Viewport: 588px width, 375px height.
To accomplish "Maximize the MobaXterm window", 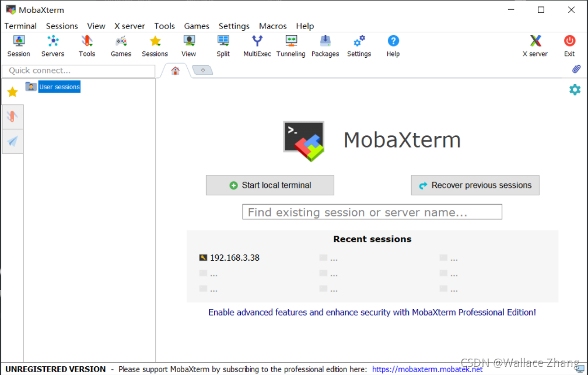I will (x=541, y=10).
